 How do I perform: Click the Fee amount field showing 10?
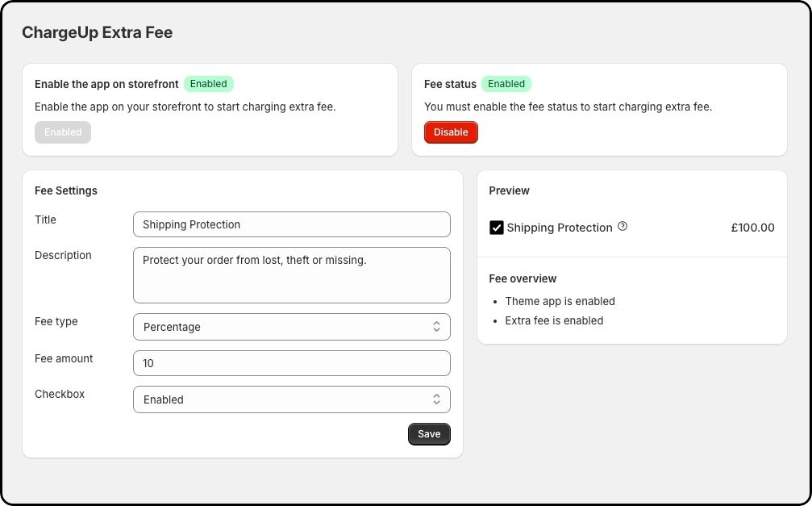[x=291, y=363]
